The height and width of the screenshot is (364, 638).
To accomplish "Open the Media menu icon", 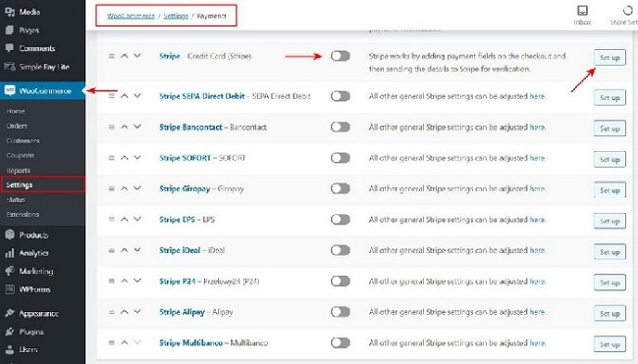I will tap(10, 12).
